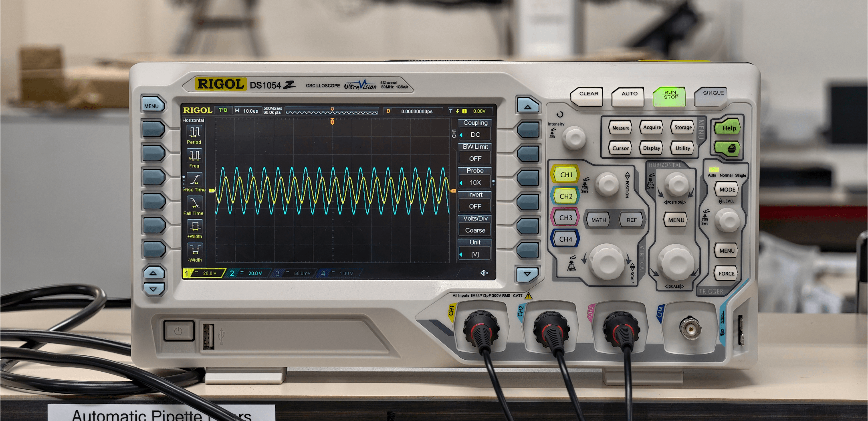Open the Acquire menu
Viewport: 868px width, 421px height.
click(x=652, y=128)
